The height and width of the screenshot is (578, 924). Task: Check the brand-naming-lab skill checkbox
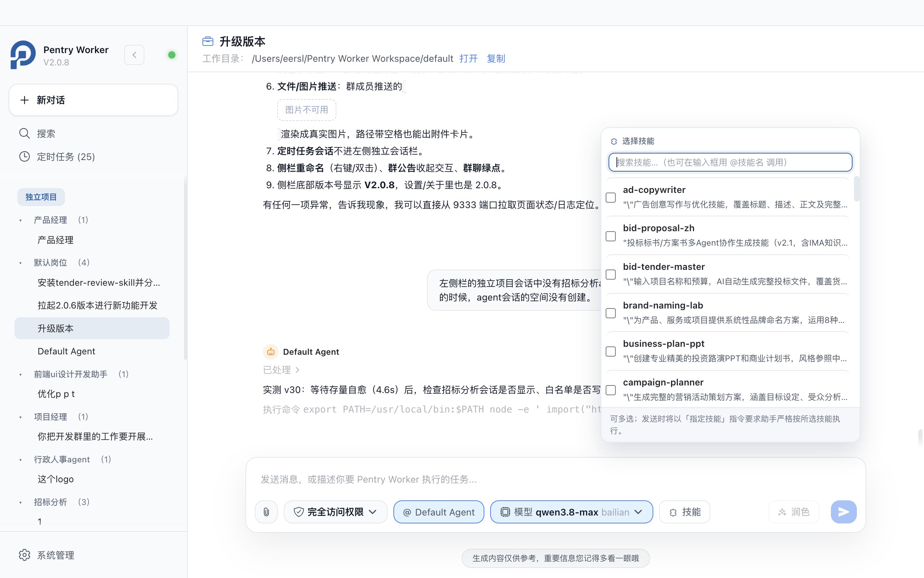point(611,313)
